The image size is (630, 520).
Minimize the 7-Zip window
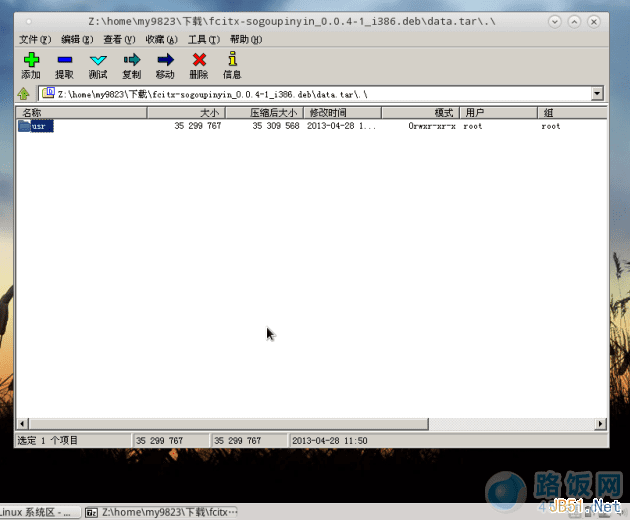click(555, 21)
